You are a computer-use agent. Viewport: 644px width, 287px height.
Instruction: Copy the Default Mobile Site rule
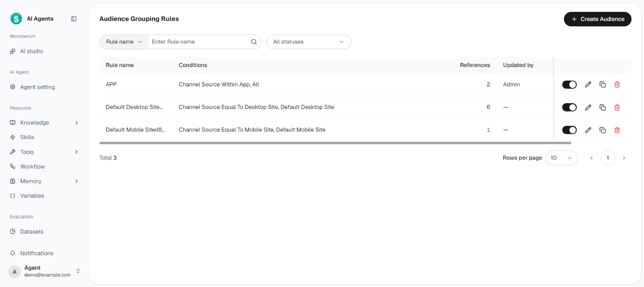603,130
